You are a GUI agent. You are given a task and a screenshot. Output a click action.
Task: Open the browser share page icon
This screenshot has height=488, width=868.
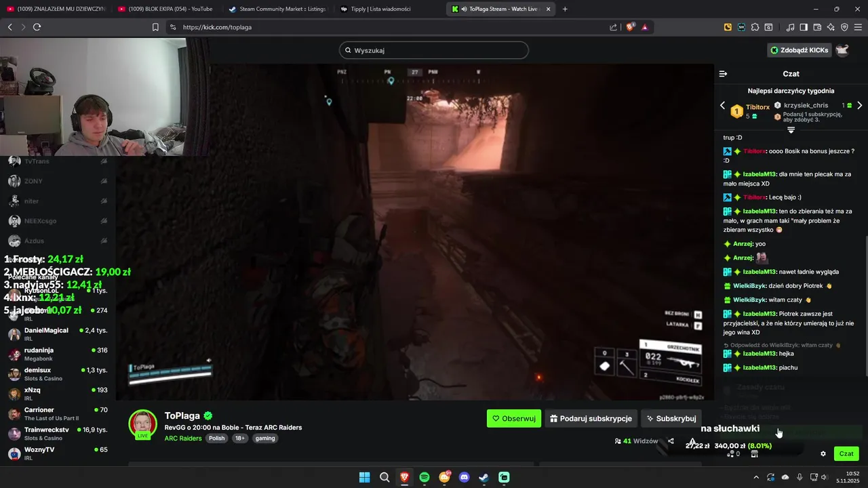613,27
